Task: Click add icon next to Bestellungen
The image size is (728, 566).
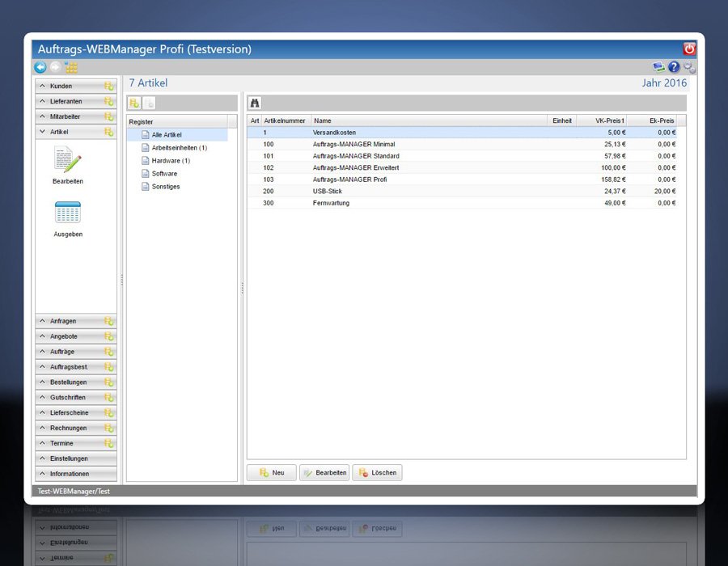Action: (108, 382)
